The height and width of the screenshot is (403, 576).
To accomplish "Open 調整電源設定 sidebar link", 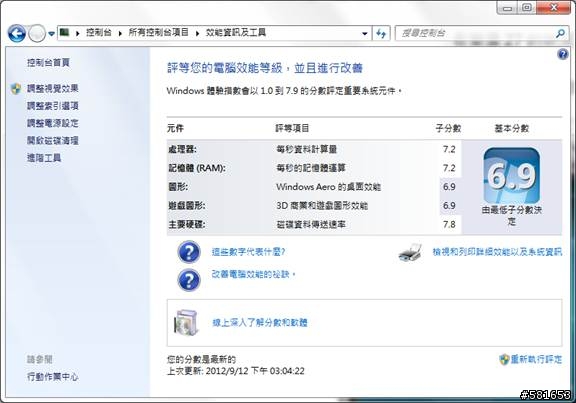I will (x=53, y=123).
